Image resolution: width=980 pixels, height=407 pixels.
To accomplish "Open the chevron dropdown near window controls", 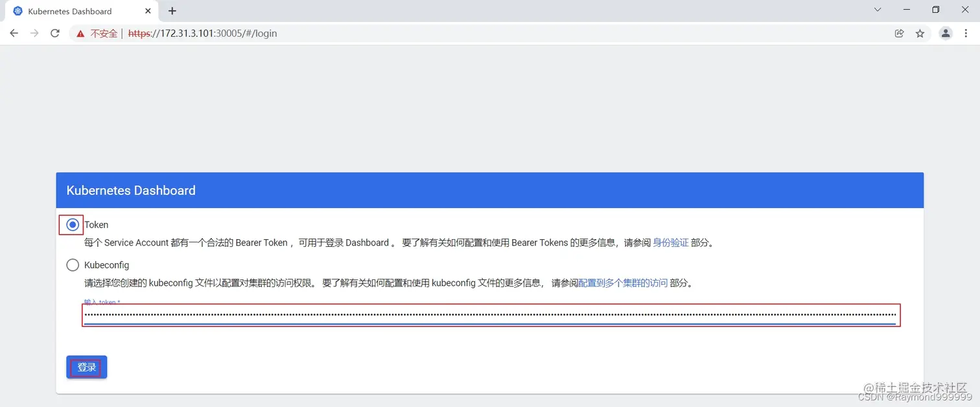I will point(877,10).
